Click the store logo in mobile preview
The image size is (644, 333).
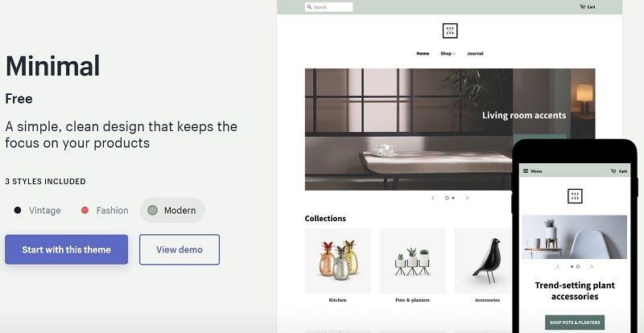575,195
